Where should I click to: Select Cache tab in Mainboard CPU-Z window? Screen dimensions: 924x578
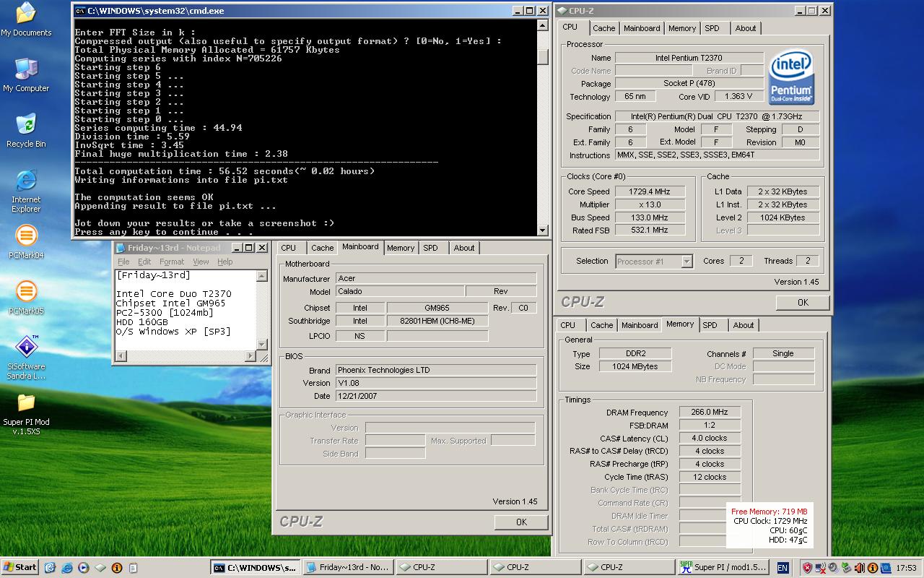pos(323,248)
